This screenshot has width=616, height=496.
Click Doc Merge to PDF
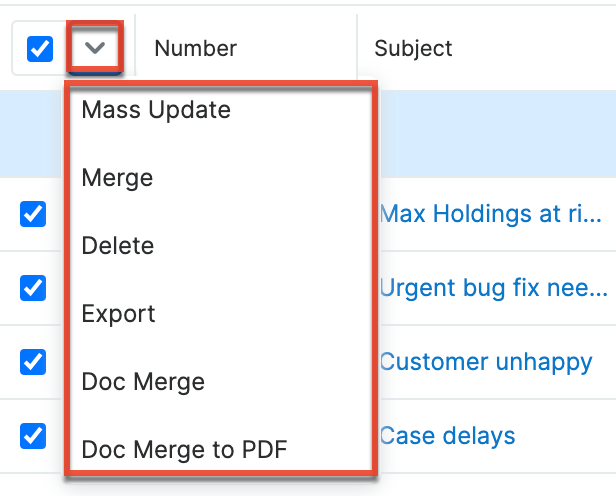185,450
